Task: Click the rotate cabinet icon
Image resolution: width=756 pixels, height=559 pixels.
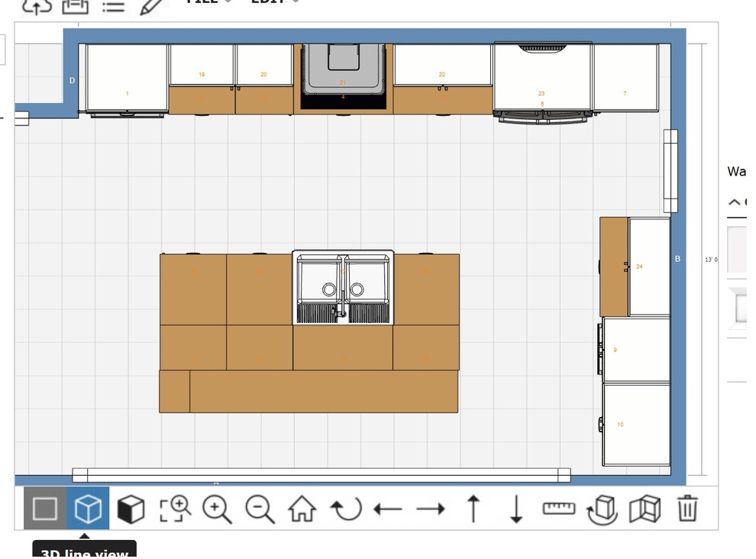Action: click(603, 509)
